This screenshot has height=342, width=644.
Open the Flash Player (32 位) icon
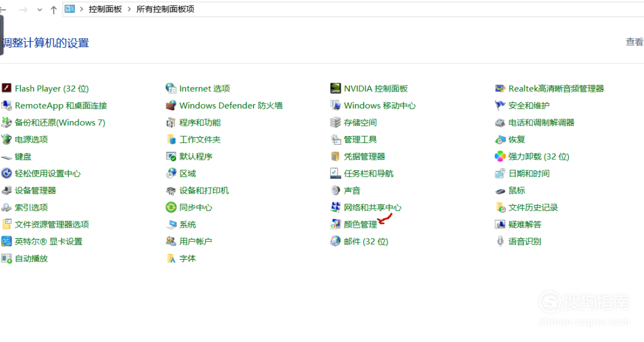(7, 88)
